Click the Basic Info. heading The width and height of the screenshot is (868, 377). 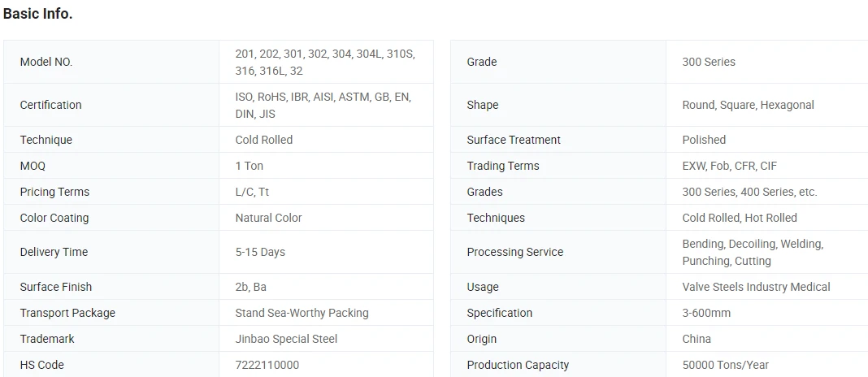[37, 15]
